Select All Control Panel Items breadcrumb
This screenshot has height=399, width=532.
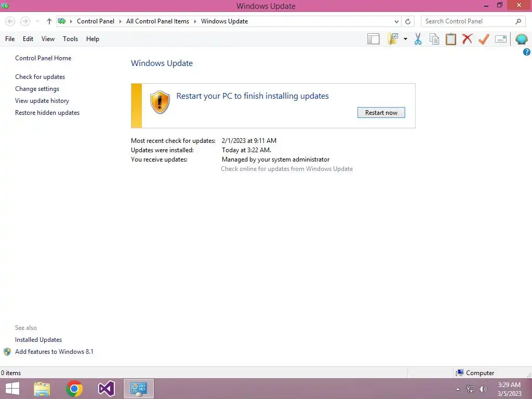pyautogui.click(x=157, y=21)
